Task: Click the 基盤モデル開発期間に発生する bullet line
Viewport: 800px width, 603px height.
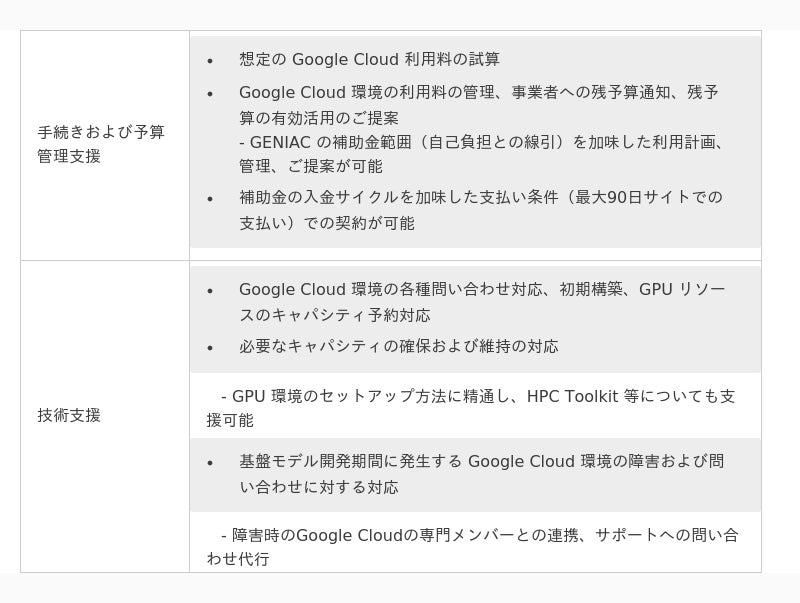Action: [482, 461]
